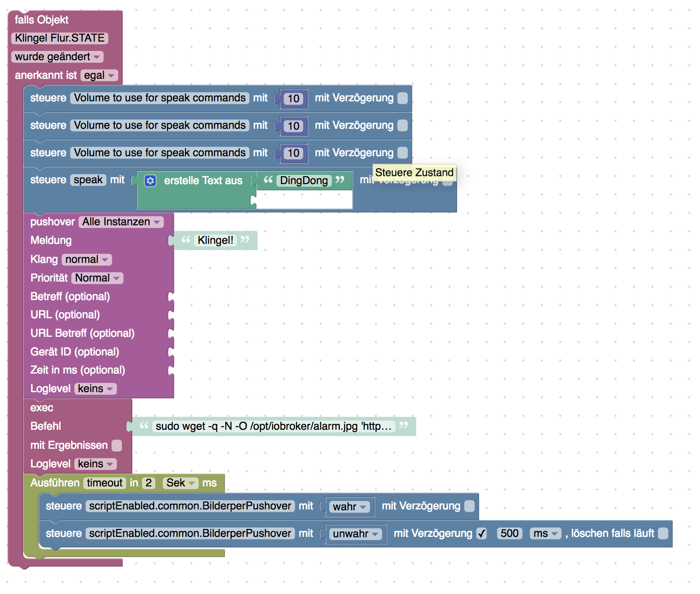This screenshot has width=700, height=594.
Task: Edit value 10 in first Volume block
Action: tap(293, 99)
